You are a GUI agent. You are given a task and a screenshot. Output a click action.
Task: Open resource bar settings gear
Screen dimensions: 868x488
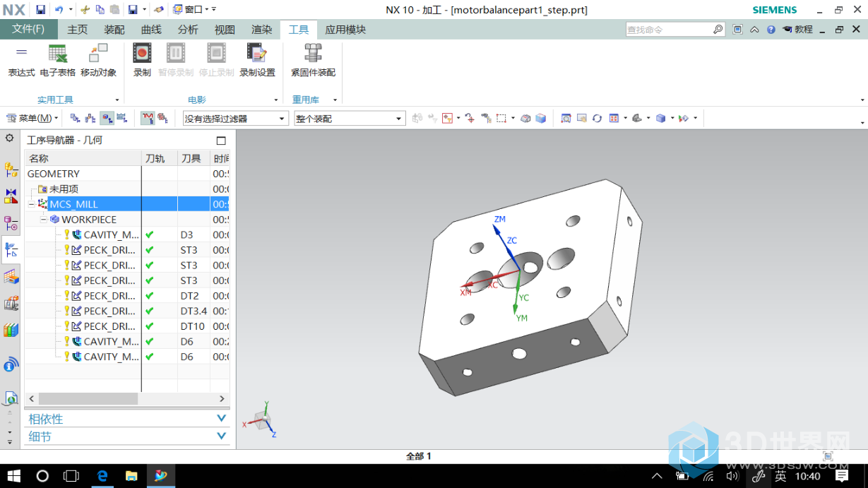click(9, 138)
